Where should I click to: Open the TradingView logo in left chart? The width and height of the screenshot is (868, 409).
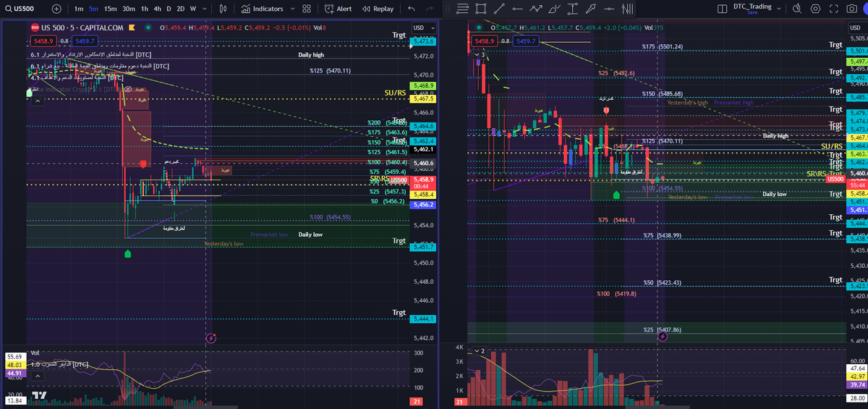40,396
